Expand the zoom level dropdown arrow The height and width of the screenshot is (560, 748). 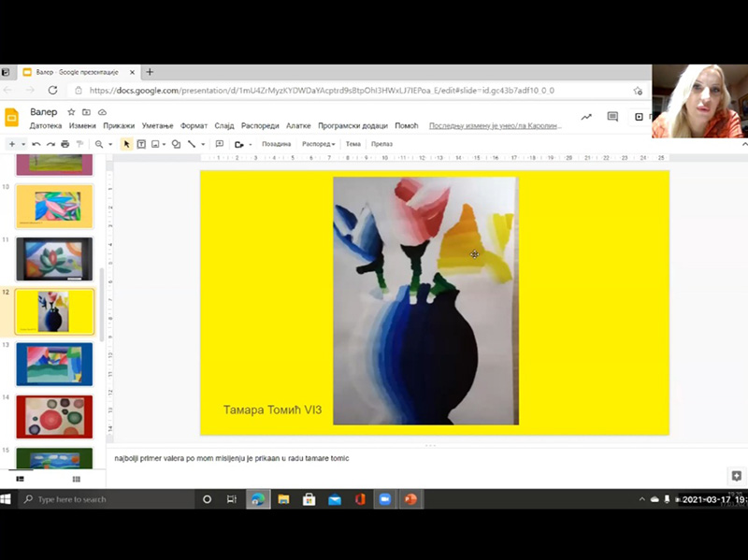pos(110,144)
